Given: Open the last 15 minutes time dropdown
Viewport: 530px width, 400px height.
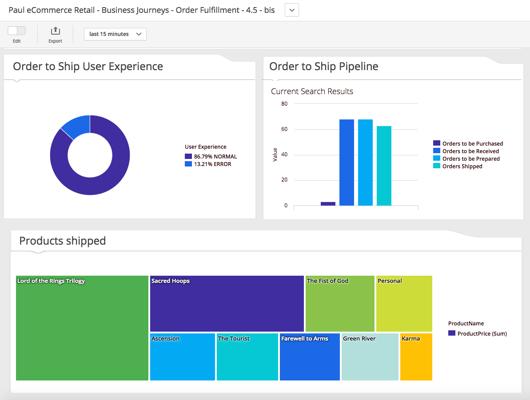Looking at the screenshot, I should coord(115,34).
